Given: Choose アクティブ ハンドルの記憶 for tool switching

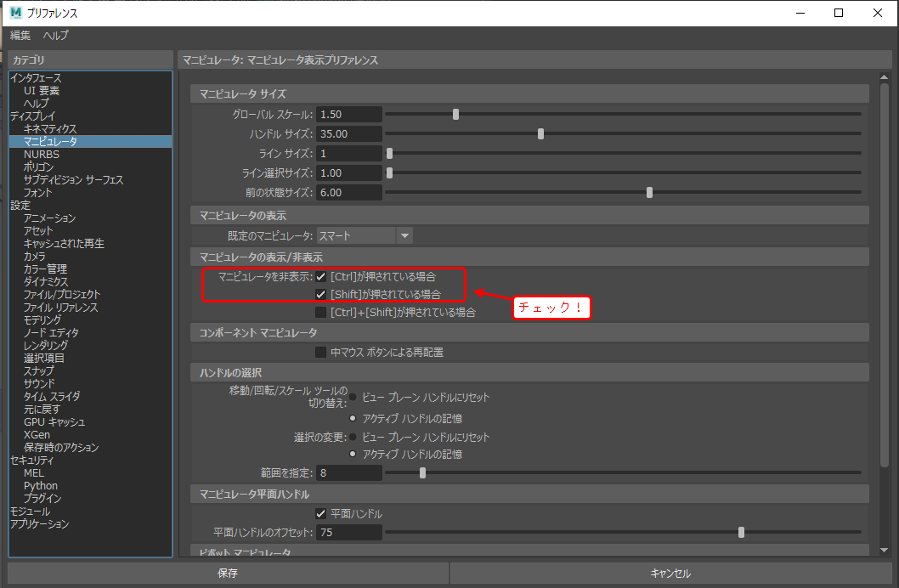Looking at the screenshot, I should (353, 418).
